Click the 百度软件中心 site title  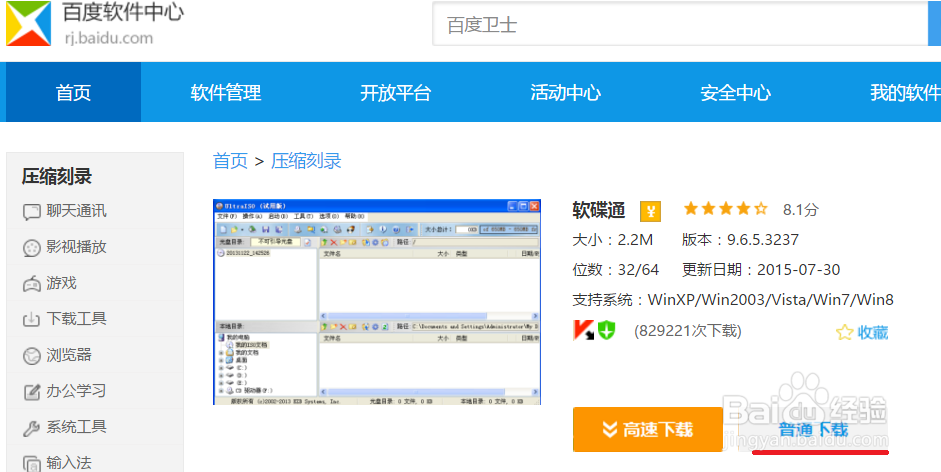[x=123, y=12]
